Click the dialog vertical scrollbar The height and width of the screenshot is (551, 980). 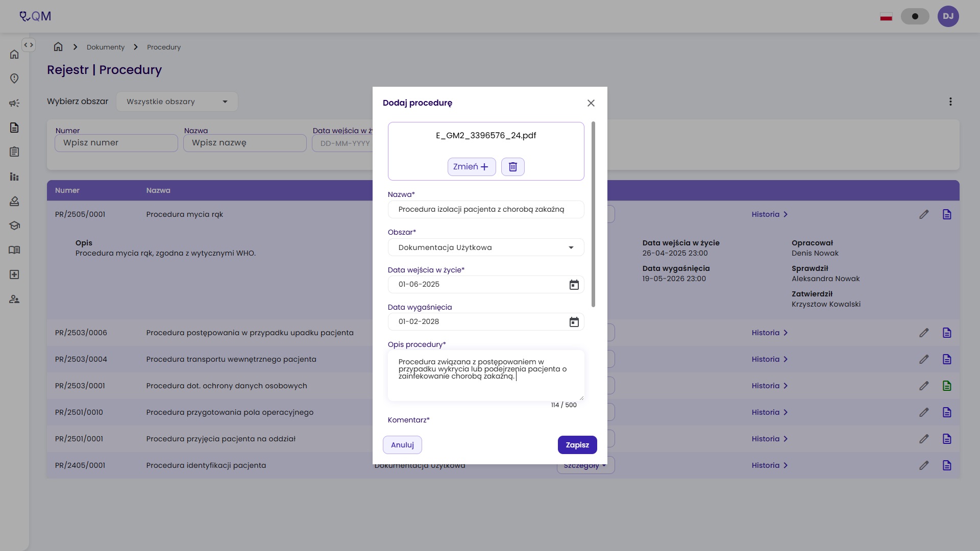click(593, 214)
